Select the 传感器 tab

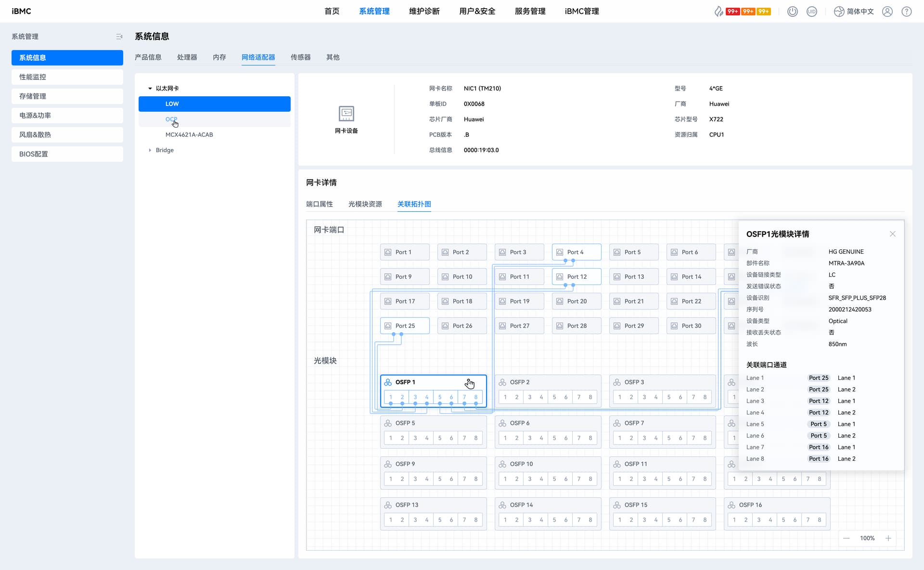point(300,57)
